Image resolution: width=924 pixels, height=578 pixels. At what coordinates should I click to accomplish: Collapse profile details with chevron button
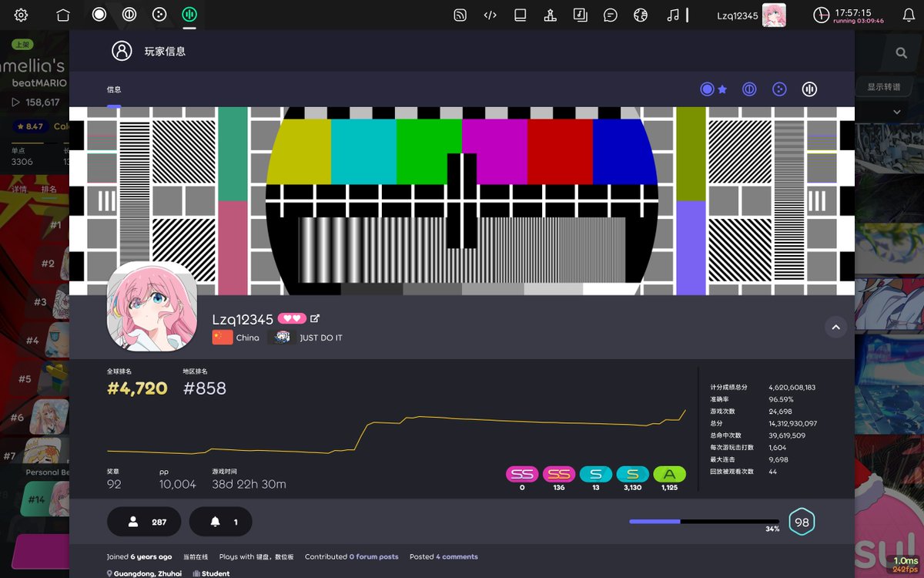pos(835,327)
